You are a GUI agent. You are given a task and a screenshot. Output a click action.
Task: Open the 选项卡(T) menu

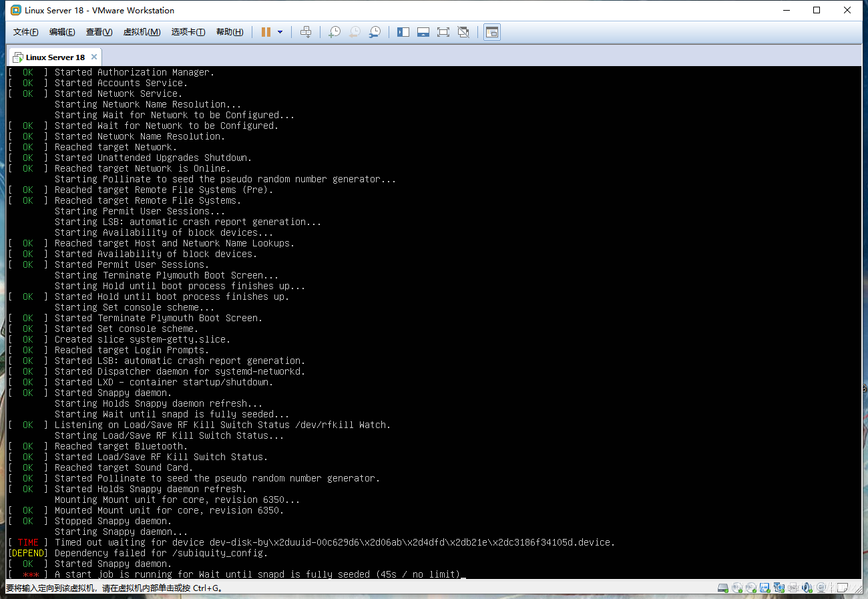click(188, 32)
